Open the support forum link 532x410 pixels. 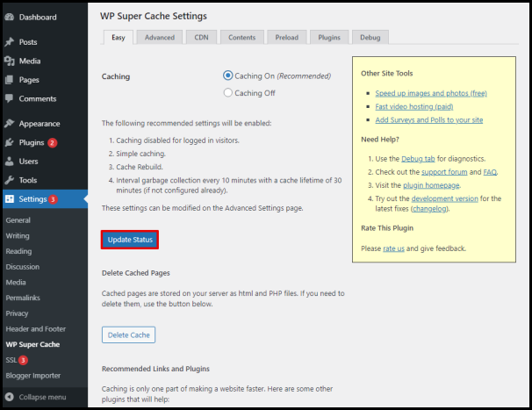444,172
